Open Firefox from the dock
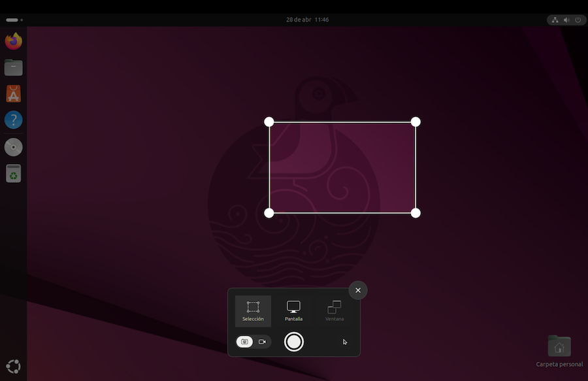Screen dimensions: 588x381 click(x=13, y=41)
